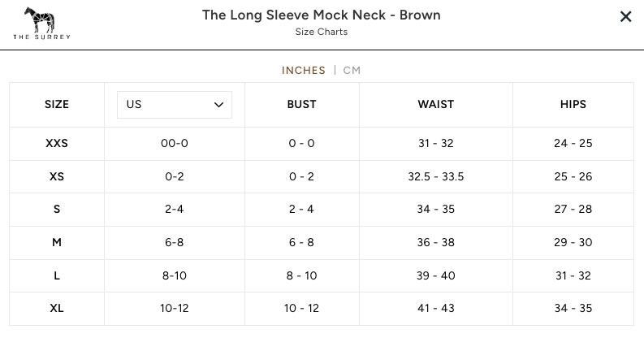Click the SIZE column header
Image resolution: width=644 pixels, height=338 pixels.
point(57,105)
